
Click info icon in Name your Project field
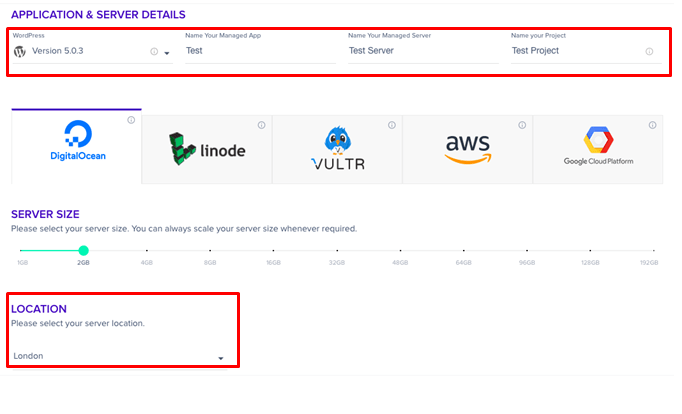[649, 51]
